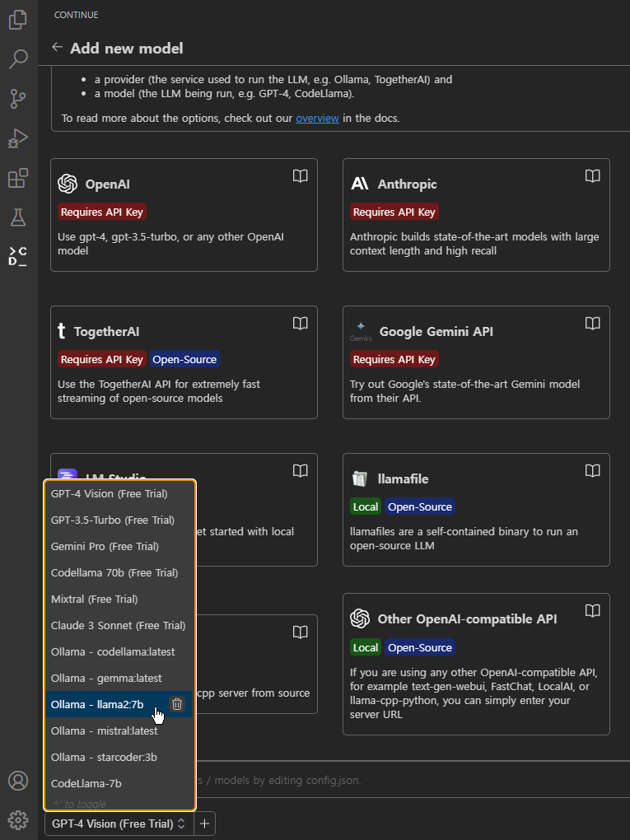The width and height of the screenshot is (630, 840).
Task: Click the CONTINUE panel title
Action: [76, 15]
